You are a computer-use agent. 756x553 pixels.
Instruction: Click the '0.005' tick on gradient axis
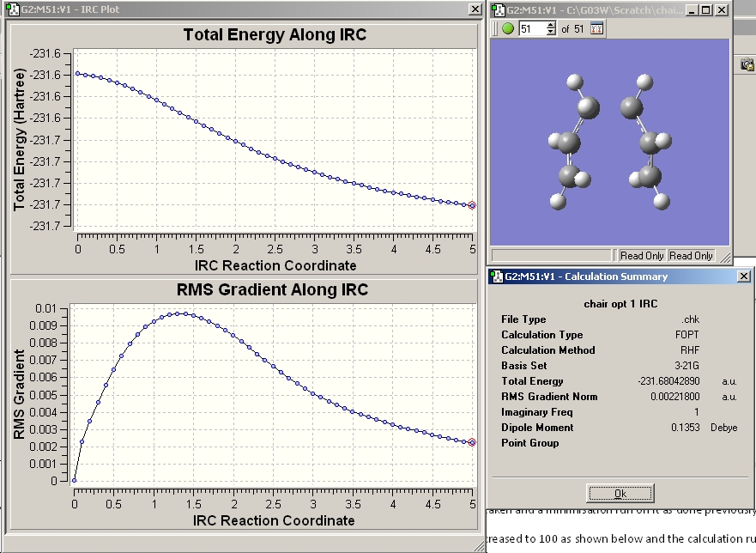click(43, 395)
